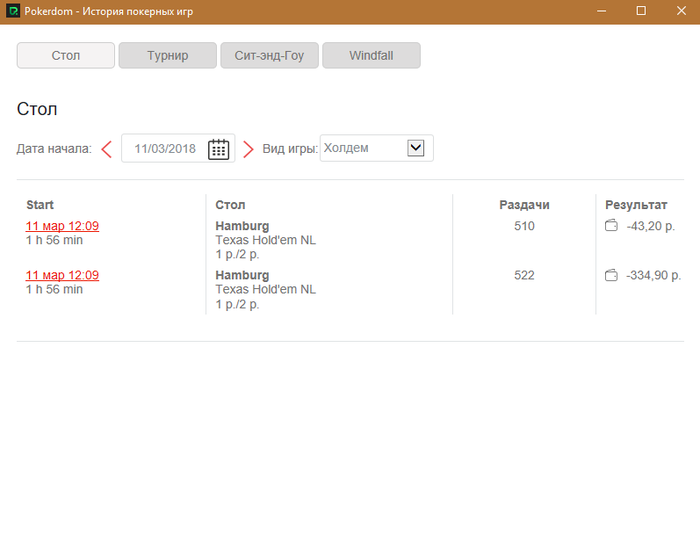Click the Раздачи column header
This screenshot has width=700, height=550.
tap(524, 205)
